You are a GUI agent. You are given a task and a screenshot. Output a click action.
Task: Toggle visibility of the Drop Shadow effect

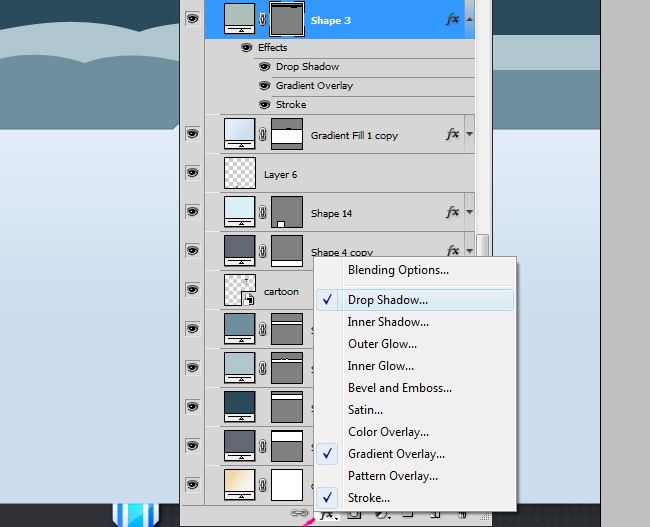pyautogui.click(x=265, y=67)
